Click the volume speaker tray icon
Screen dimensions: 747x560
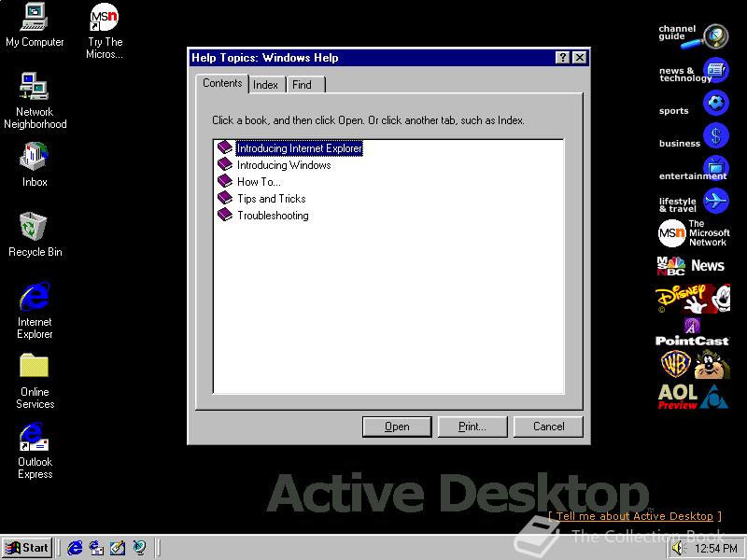(x=678, y=549)
